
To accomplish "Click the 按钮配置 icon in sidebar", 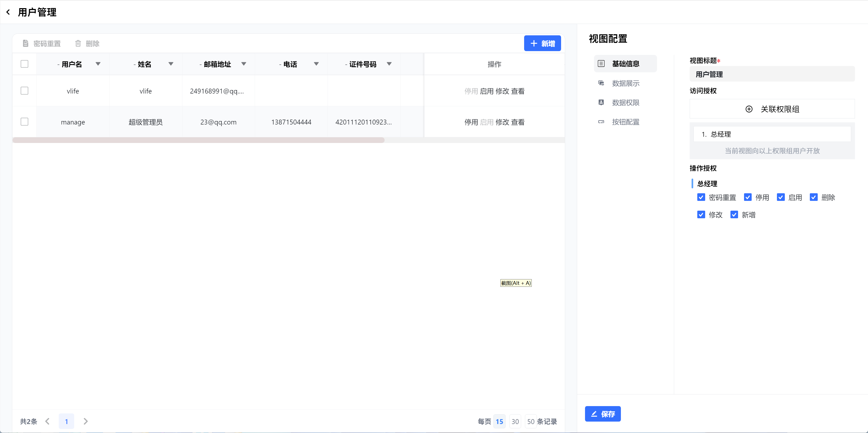I will point(601,122).
